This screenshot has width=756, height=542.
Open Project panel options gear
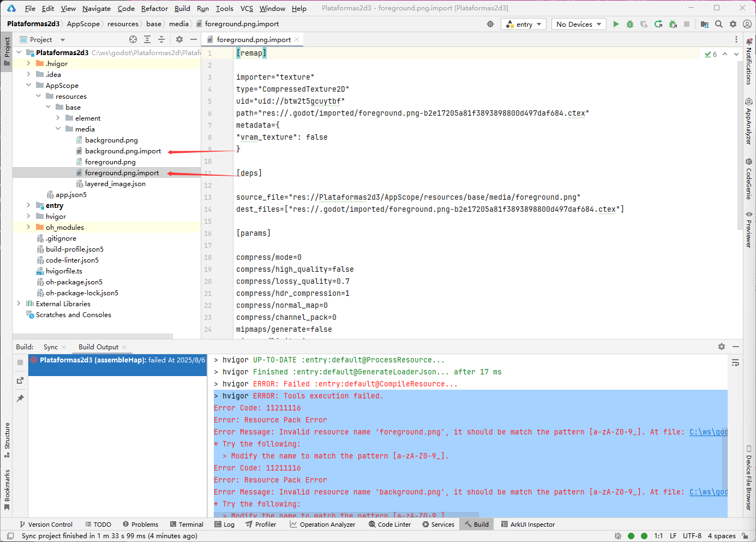click(179, 39)
